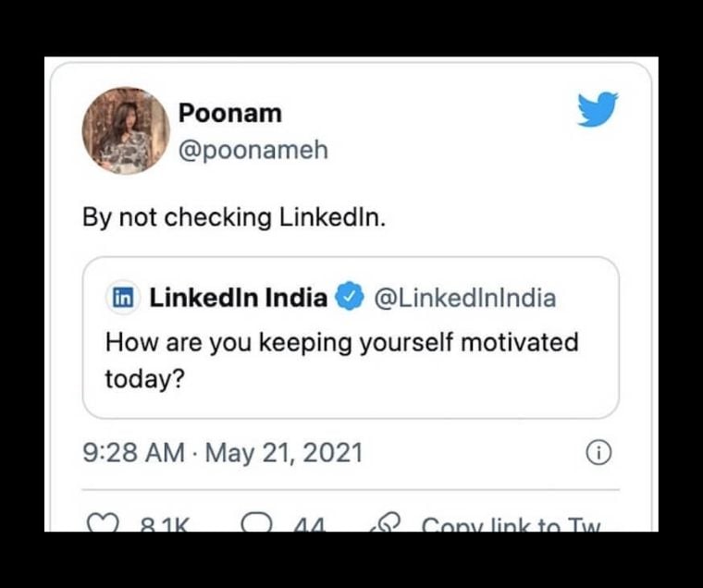The width and height of the screenshot is (703, 588).
Task: Select Copy link to Tweet text
Action: pos(511,524)
